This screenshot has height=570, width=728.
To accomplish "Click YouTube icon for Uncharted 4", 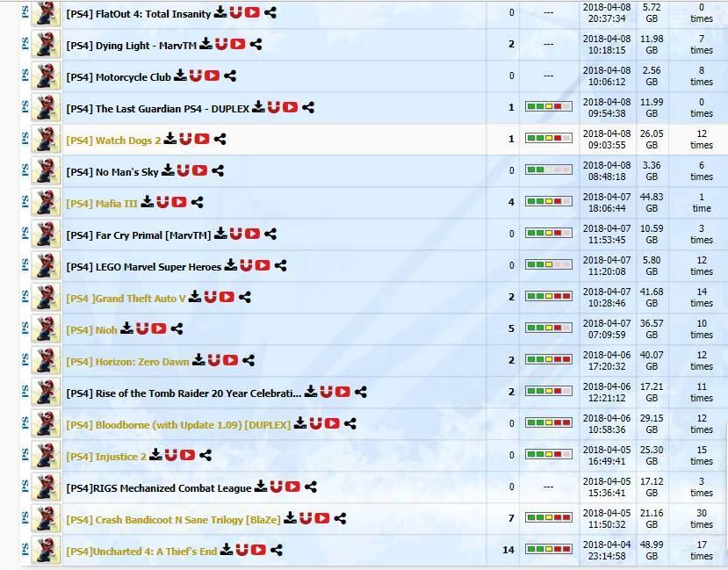I will click(258, 549).
